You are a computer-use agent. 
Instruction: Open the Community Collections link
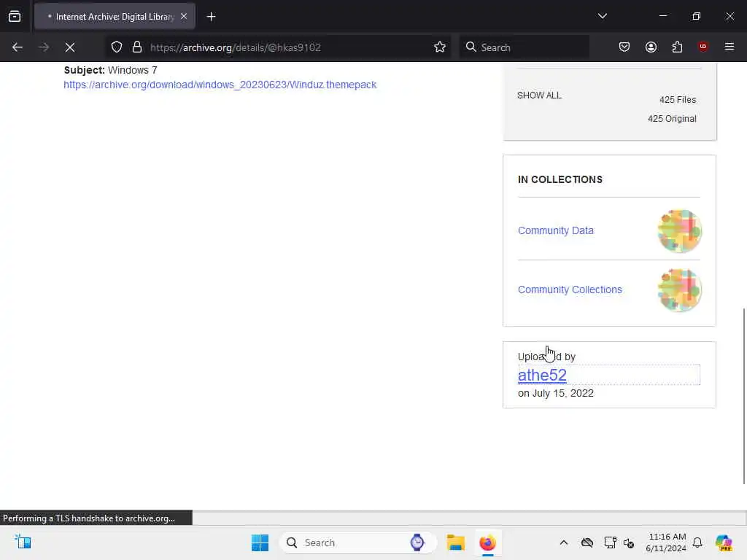click(570, 289)
